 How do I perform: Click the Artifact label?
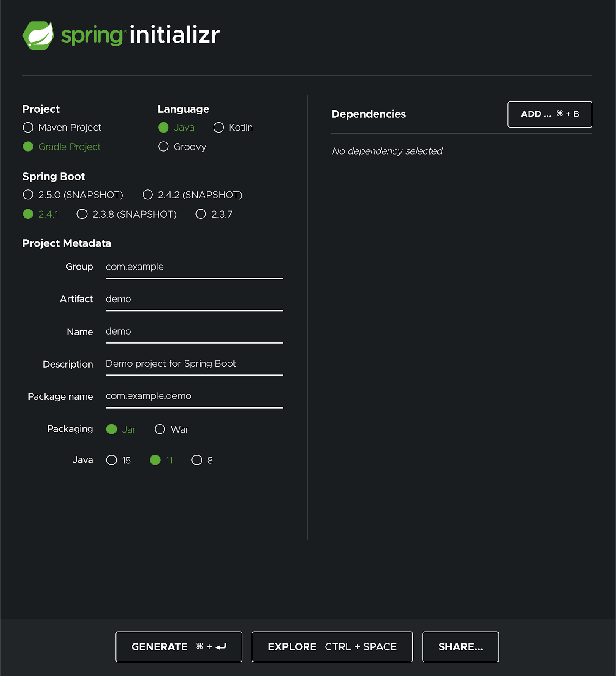76,299
